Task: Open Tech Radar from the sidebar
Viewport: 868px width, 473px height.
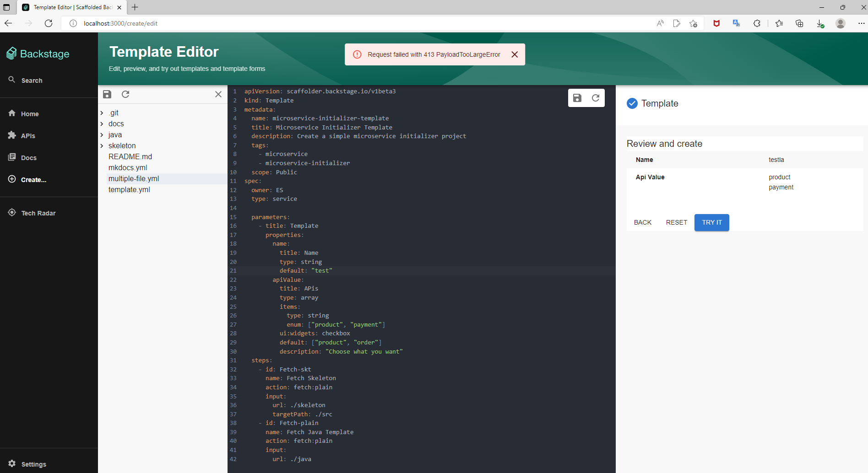Action: (x=38, y=213)
